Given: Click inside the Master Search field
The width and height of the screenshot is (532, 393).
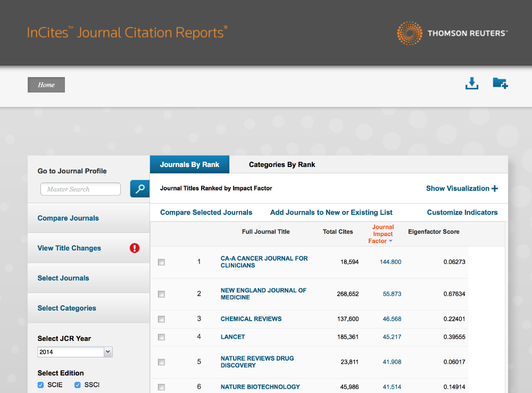Looking at the screenshot, I should coord(80,189).
